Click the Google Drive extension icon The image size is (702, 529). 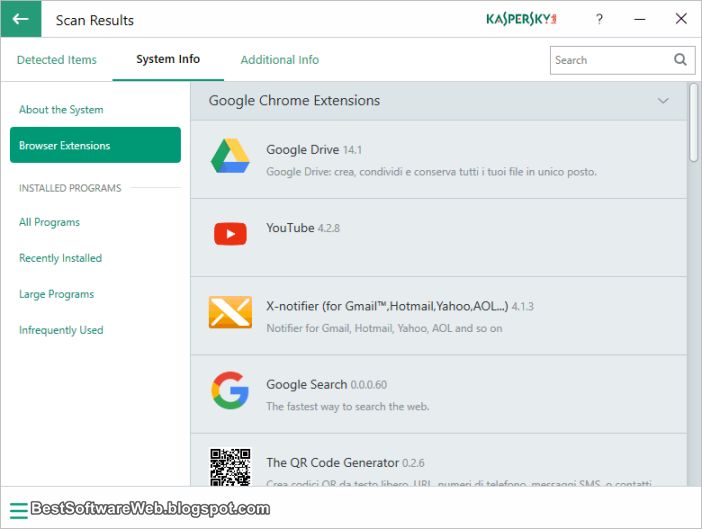point(230,156)
